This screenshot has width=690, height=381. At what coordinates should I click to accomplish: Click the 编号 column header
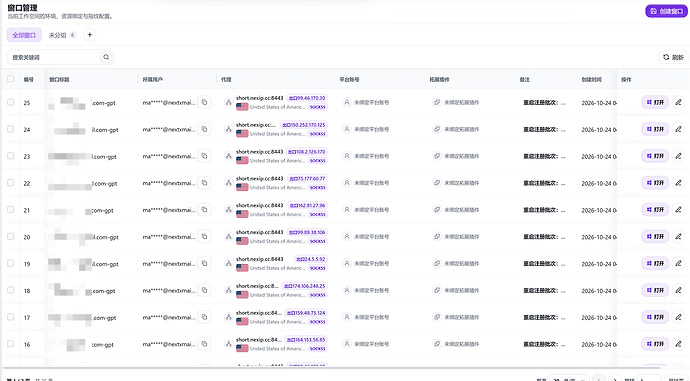(29, 80)
